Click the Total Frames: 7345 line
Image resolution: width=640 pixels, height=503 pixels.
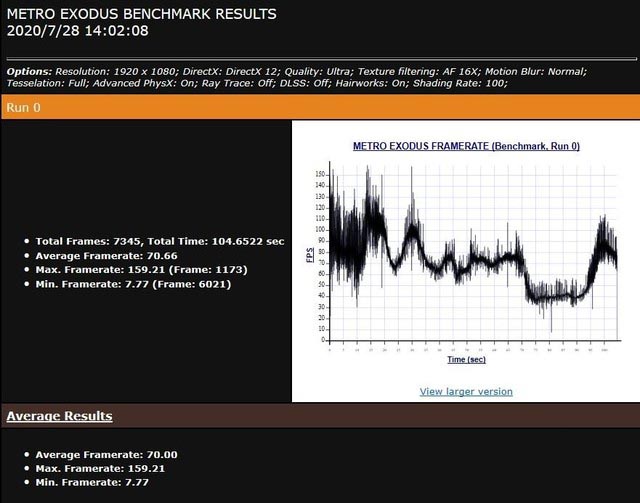tap(160, 241)
